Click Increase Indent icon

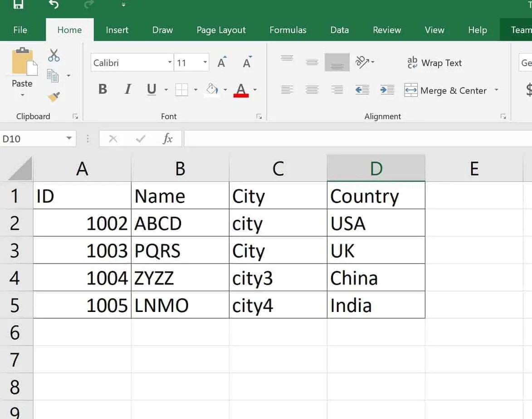pyautogui.click(x=387, y=90)
